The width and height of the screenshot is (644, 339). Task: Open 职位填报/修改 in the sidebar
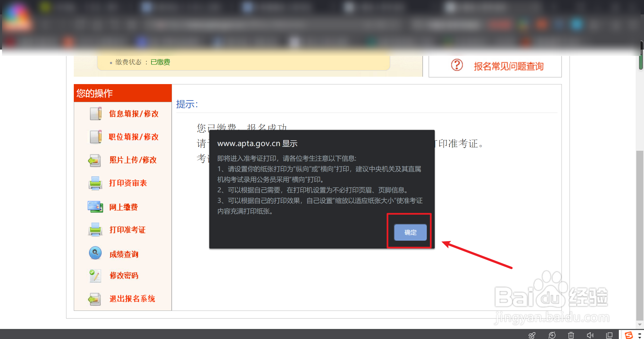[133, 137]
